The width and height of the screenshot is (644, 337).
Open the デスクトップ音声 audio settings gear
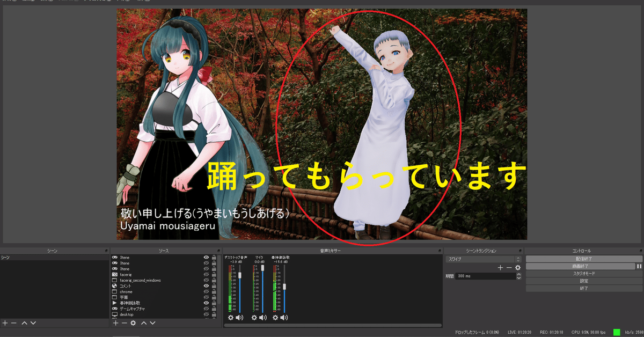231,318
